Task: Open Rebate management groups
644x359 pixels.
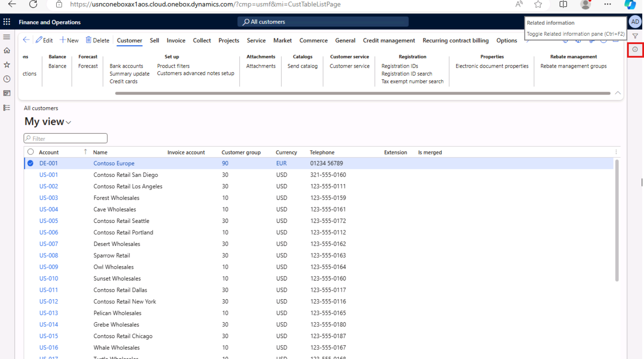Action: [x=573, y=66]
